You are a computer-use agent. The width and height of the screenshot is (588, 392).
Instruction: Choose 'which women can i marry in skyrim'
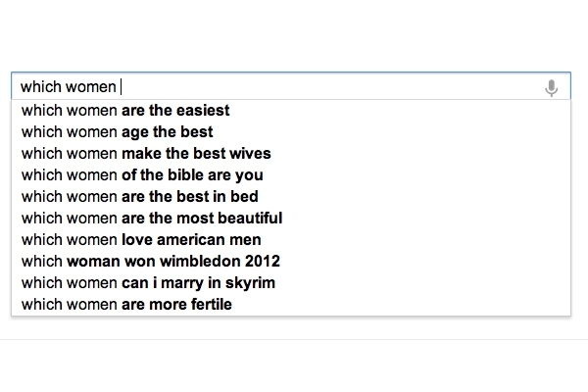click(291, 283)
